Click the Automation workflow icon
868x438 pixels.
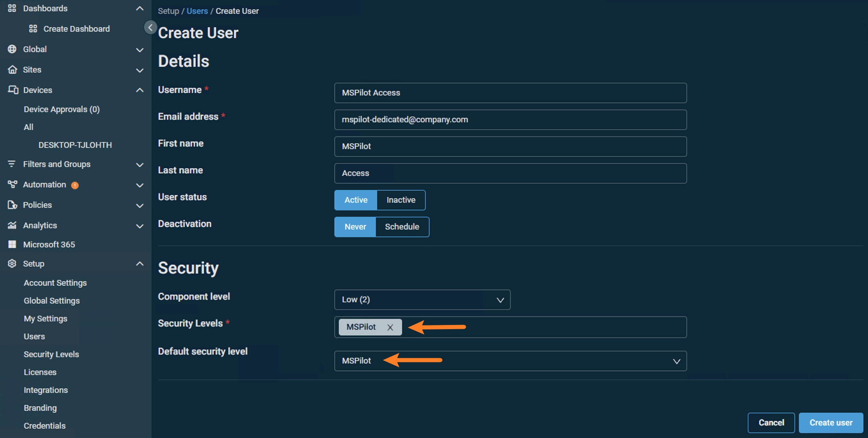click(12, 185)
